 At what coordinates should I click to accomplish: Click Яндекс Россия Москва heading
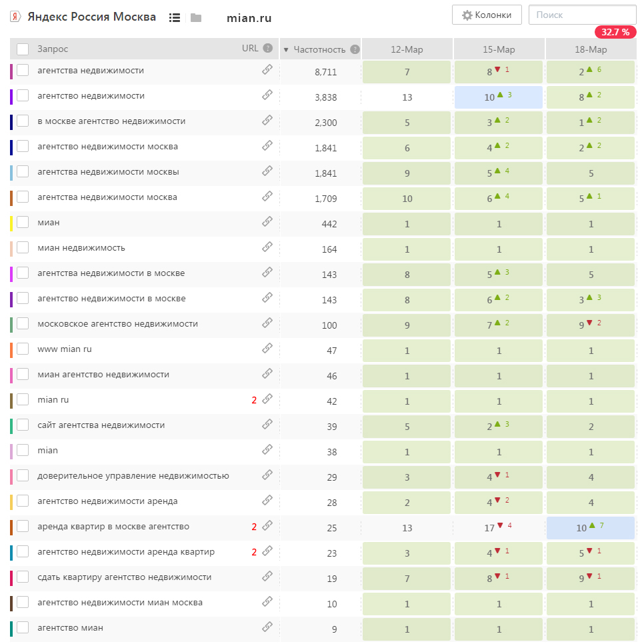91,17
